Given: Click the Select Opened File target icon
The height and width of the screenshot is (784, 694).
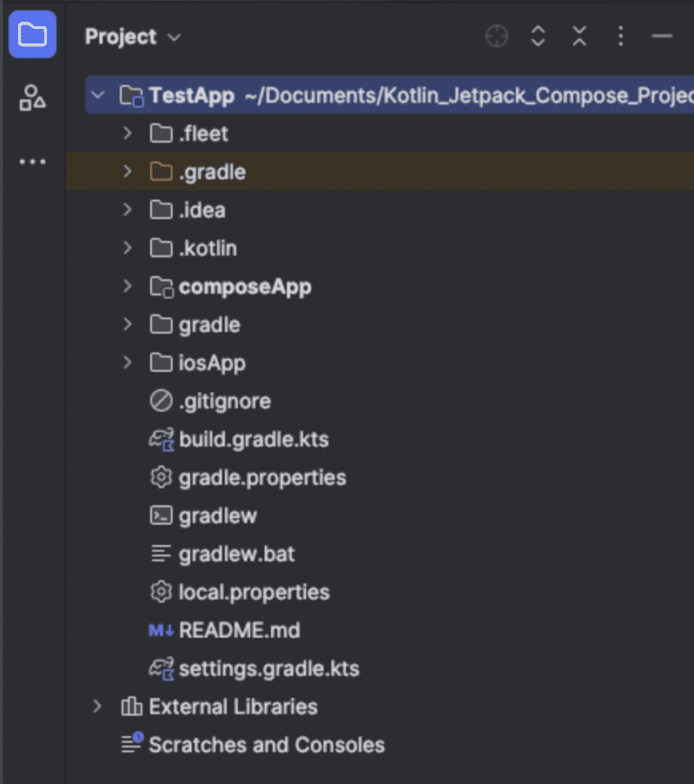Looking at the screenshot, I should click(x=495, y=36).
